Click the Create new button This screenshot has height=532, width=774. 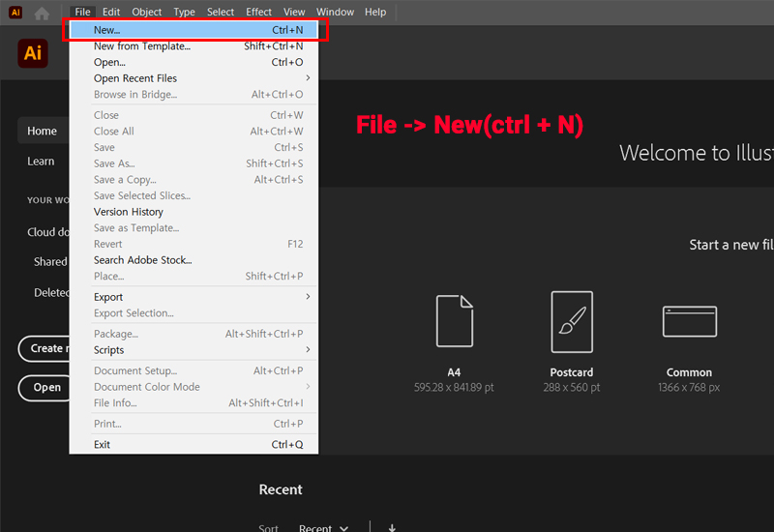click(45, 348)
